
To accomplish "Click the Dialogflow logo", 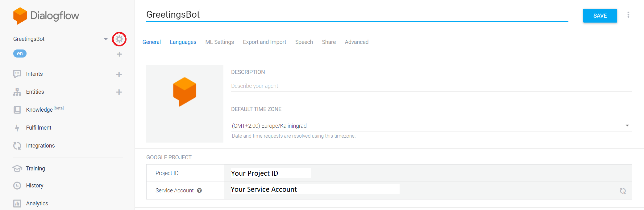I will [46, 16].
